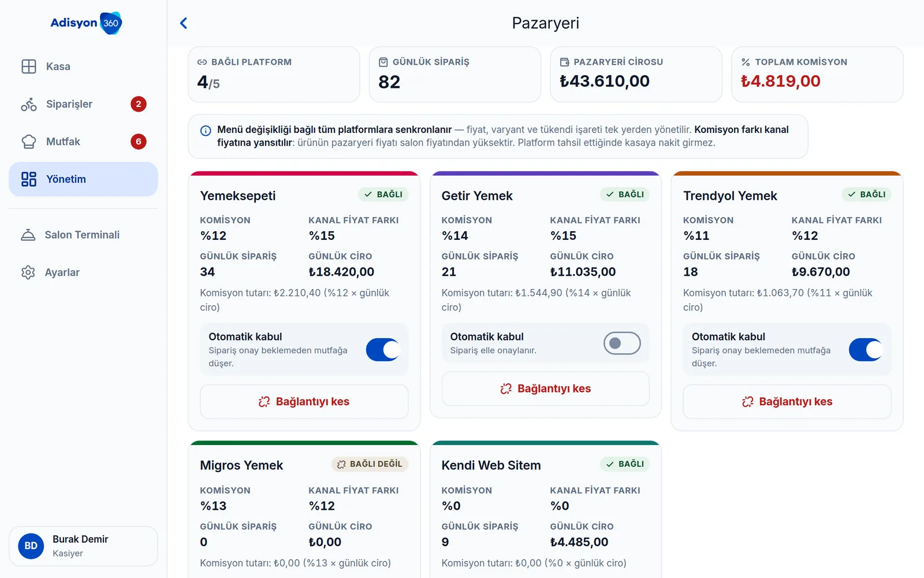Click the link icon next to Bağlı Platform

pos(202,62)
